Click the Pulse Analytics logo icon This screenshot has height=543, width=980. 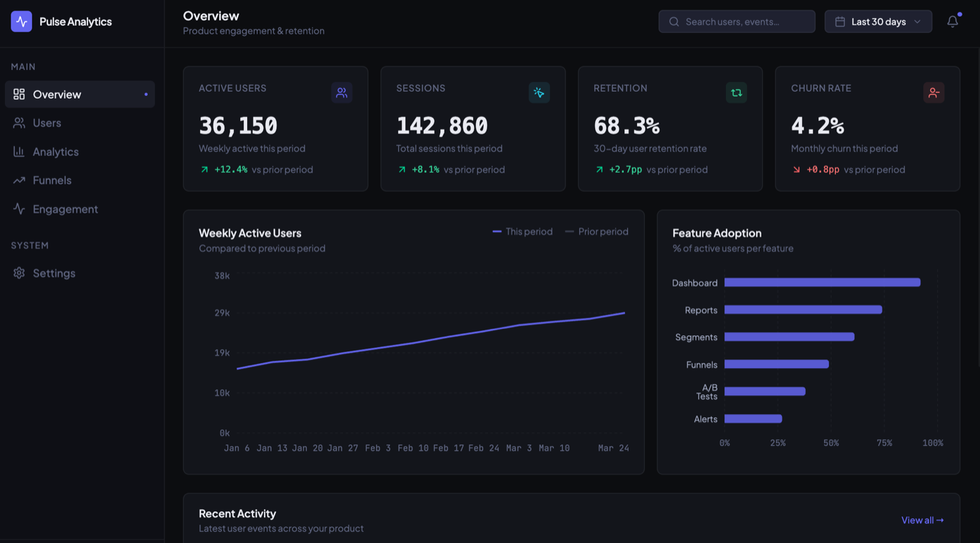point(21,22)
